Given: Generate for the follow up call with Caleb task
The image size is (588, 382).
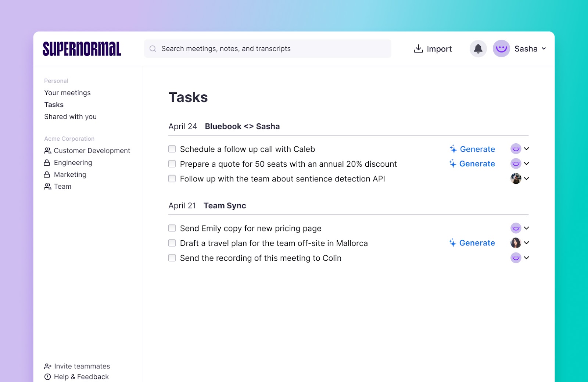Looking at the screenshot, I should click(472, 149).
